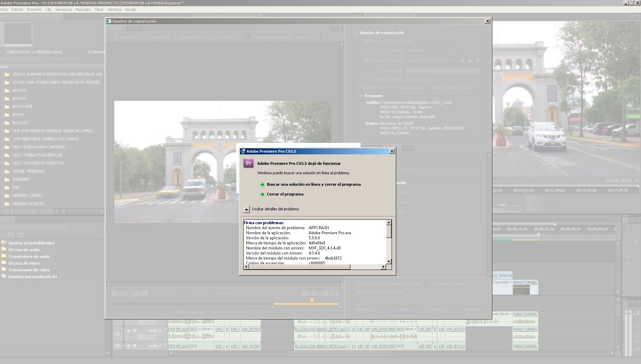This screenshot has width=641, height=364.
Task: Open the Título menu
Action: point(99,9)
